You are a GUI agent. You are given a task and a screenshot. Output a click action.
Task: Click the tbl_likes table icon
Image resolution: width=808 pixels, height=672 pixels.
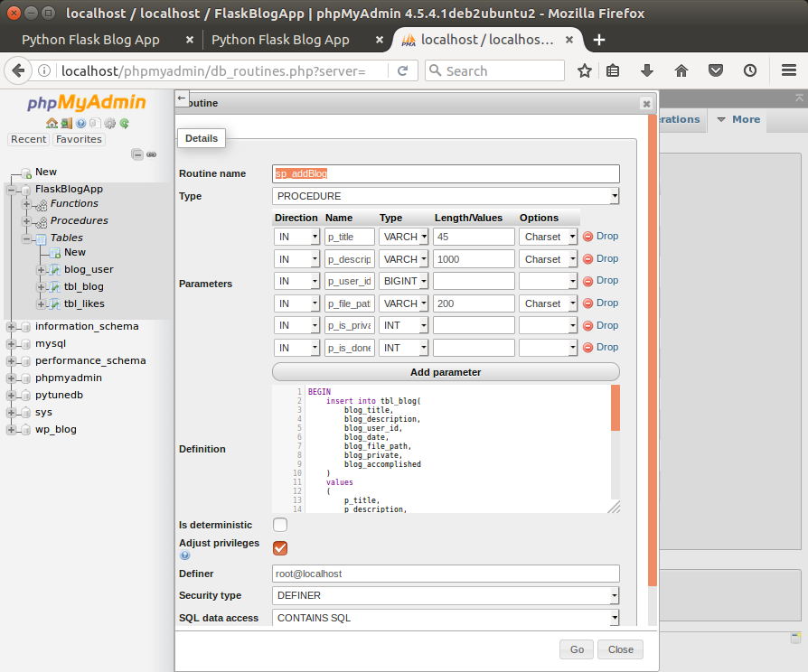coord(55,303)
